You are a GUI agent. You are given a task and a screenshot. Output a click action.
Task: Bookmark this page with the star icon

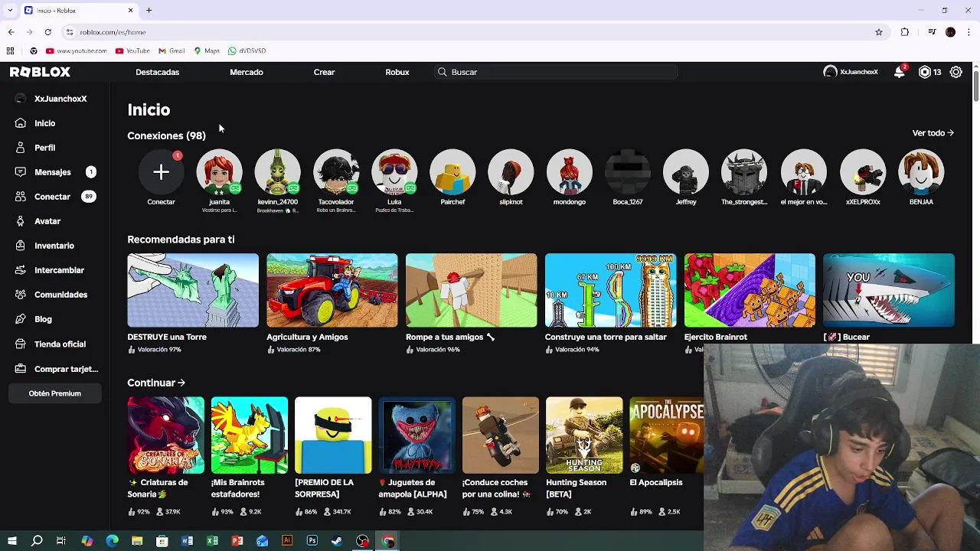pyautogui.click(x=879, y=32)
